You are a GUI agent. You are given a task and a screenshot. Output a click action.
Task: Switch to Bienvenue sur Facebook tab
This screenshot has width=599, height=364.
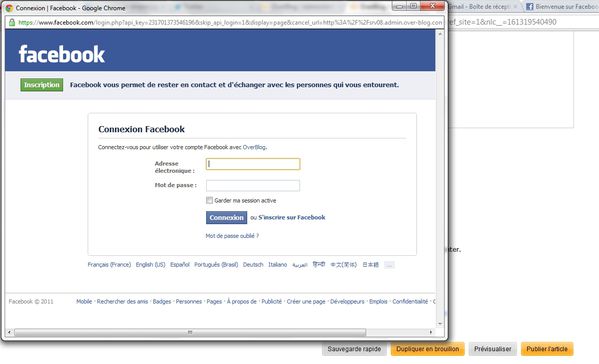pyautogui.click(x=561, y=6)
